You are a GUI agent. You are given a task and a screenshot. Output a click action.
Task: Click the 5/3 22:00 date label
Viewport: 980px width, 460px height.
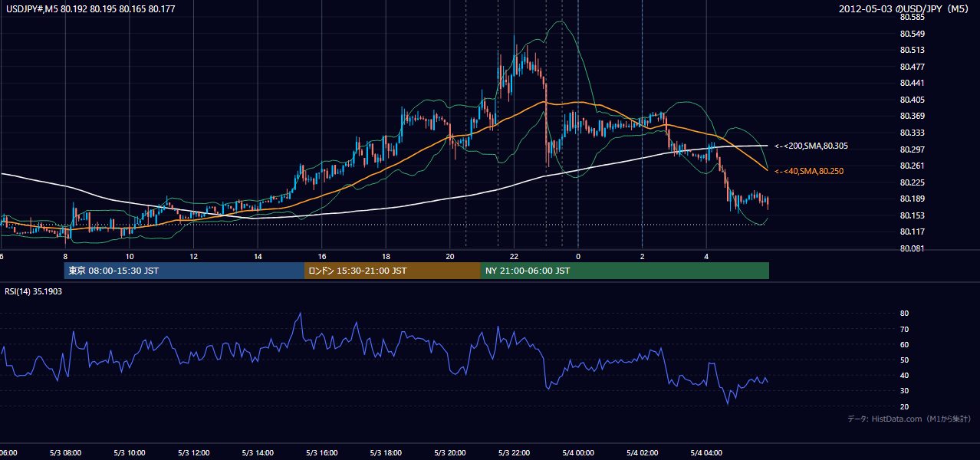[x=513, y=452]
